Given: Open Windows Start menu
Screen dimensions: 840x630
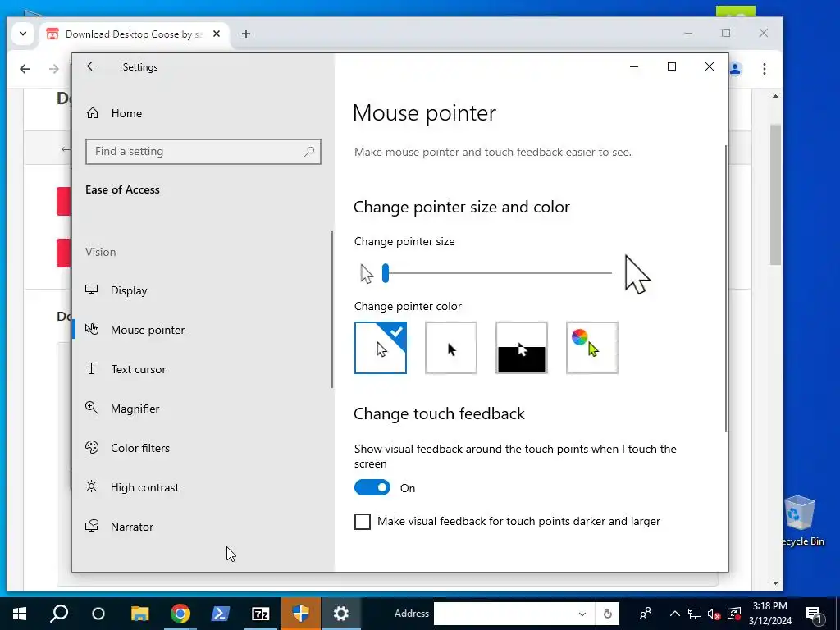Looking at the screenshot, I should click(x=20, y=614).
